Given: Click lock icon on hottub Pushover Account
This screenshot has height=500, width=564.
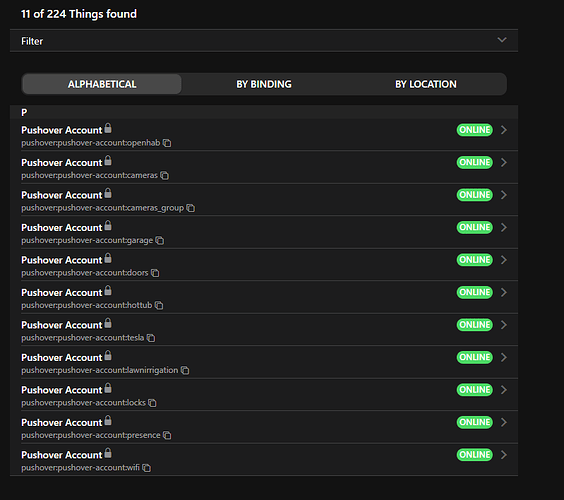Looking at the screenshot, I should (x=108, y=290).
